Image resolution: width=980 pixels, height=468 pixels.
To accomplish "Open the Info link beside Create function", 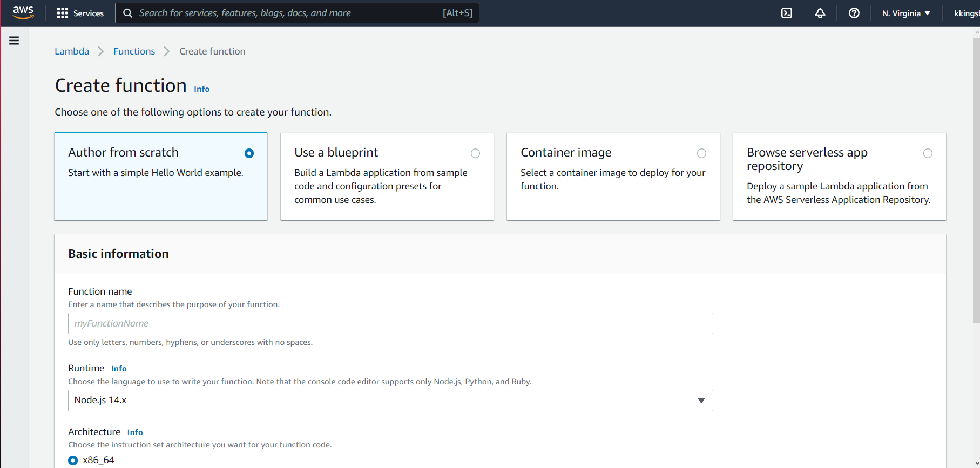I will point(201,89).
